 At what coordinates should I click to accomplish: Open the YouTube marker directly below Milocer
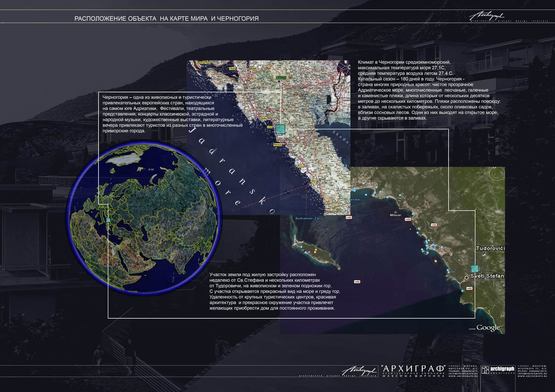coord(408,220)
